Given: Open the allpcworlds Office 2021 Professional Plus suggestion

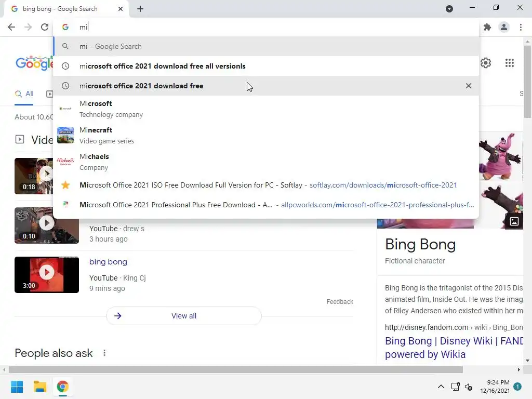Looking at the screenshot, I should (266, 205).
